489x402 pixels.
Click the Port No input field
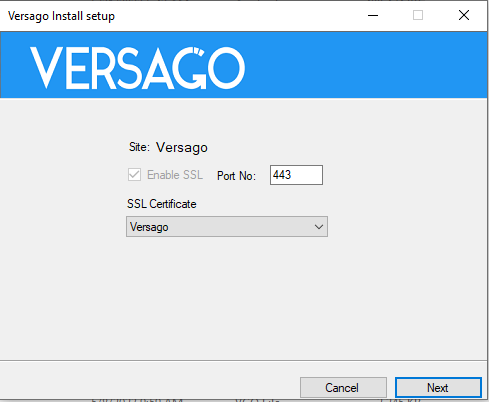point(296,175)
